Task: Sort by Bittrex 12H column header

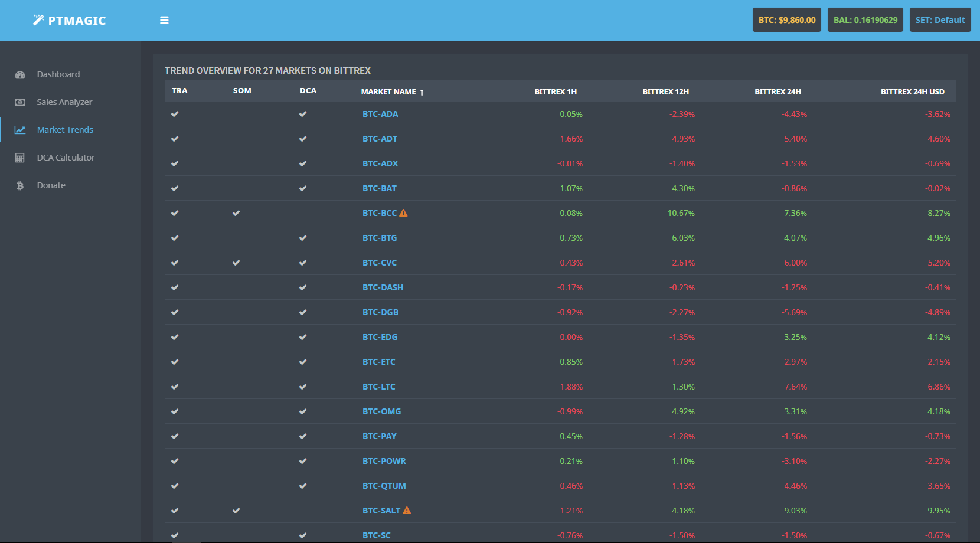Action: [x=666, y=92]
